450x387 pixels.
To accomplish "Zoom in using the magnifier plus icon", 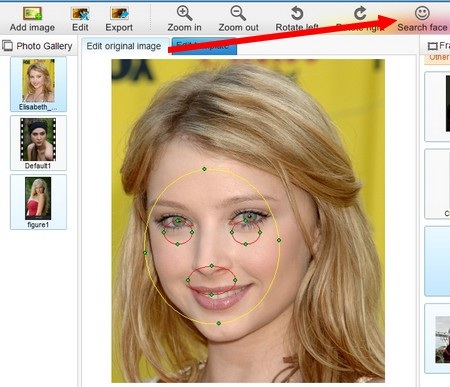I will pyautogui.click(x=184, y=13).
